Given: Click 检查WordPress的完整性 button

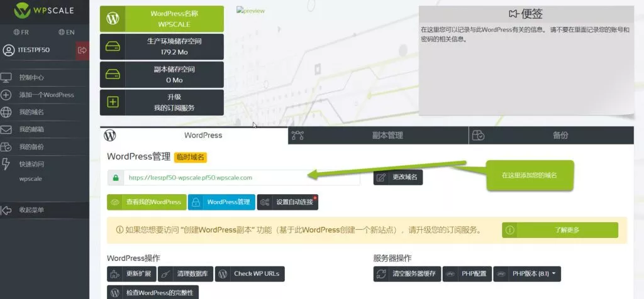Looking at the screenshot, I should tap(153, 293).
